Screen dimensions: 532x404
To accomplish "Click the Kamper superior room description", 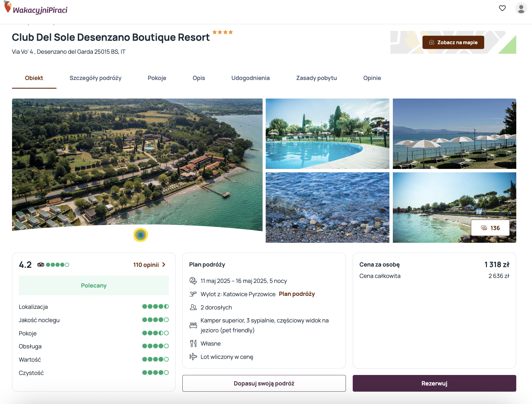I will click(x=264, y=325).
